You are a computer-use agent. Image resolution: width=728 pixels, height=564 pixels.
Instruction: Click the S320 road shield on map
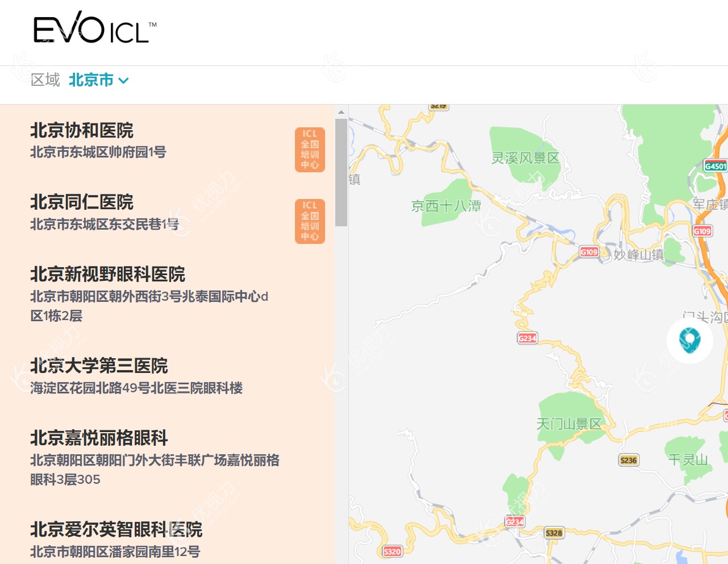[x=392, y=551]
